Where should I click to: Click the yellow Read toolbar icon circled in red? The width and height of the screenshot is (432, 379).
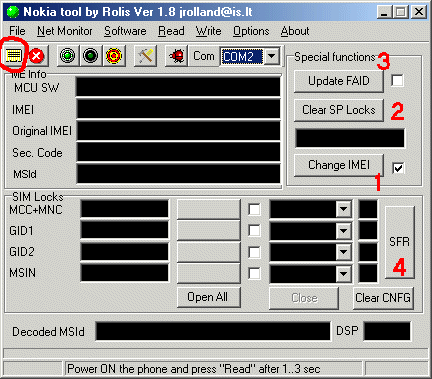click(x=14, y=56)
